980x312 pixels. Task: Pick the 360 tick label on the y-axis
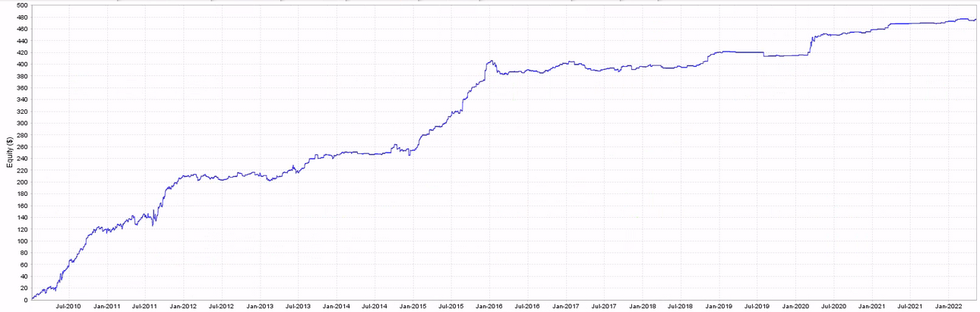point(22,88)
